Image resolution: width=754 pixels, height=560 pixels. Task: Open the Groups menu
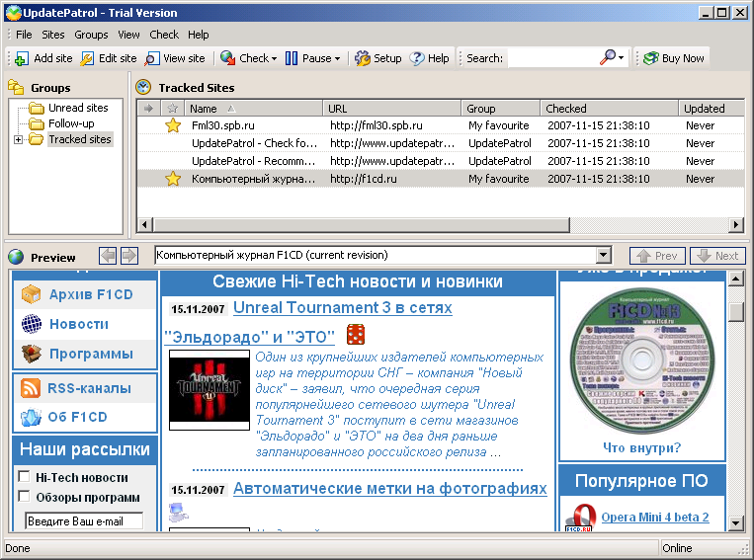[x=91, y=35]
